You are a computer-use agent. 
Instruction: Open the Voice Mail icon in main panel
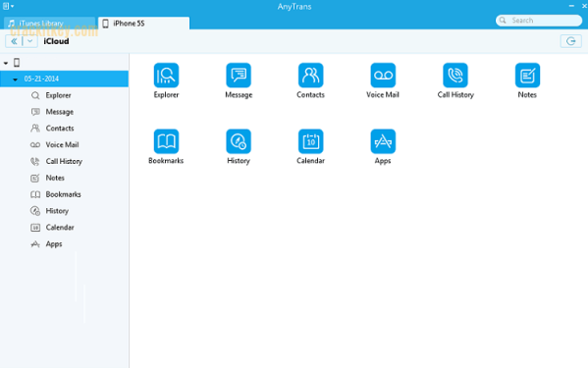383,76
